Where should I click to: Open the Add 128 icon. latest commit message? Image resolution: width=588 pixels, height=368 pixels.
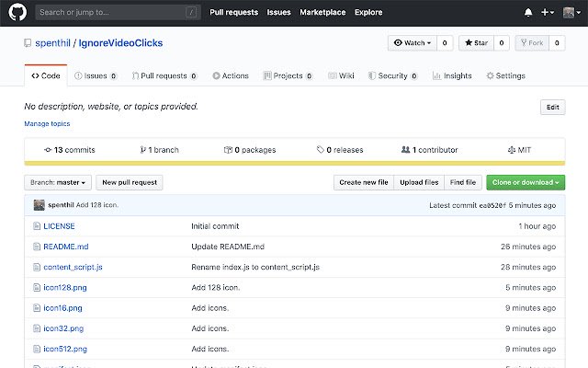pos(97,205)
